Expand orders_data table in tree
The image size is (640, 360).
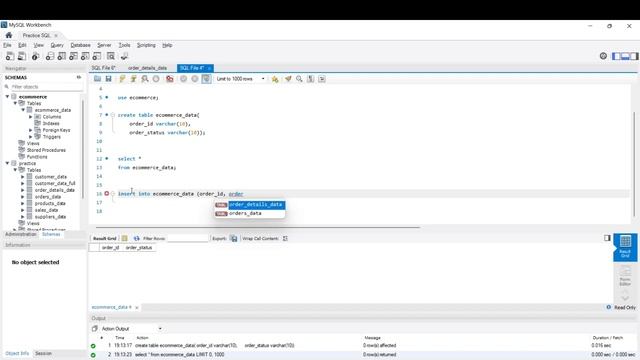pos(23,197)
